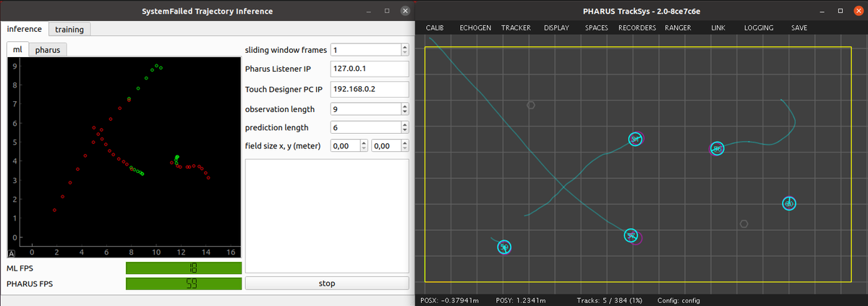Open the RECORDERS menu
This screenshot has height=306, width=868.
pyautogui.click(x=637, y=27)
